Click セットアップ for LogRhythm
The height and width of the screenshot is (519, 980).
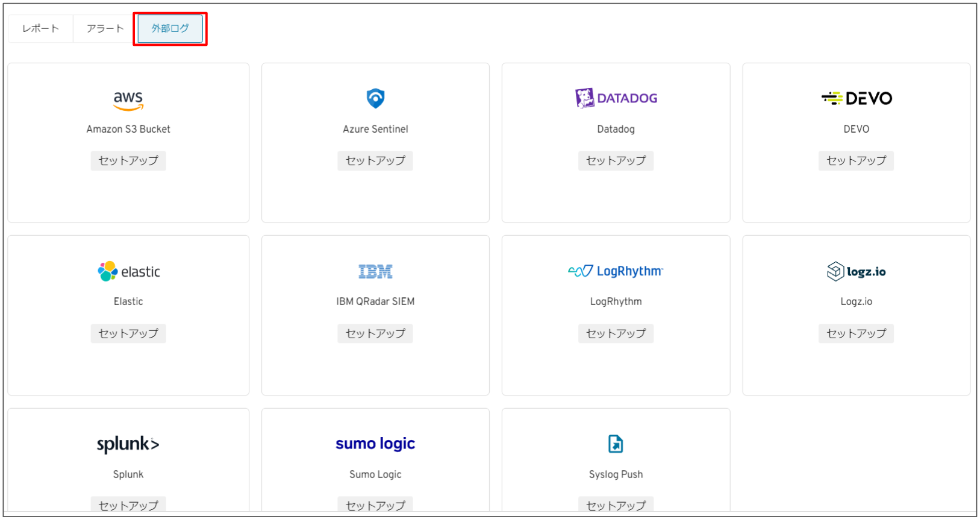[616, 333]
